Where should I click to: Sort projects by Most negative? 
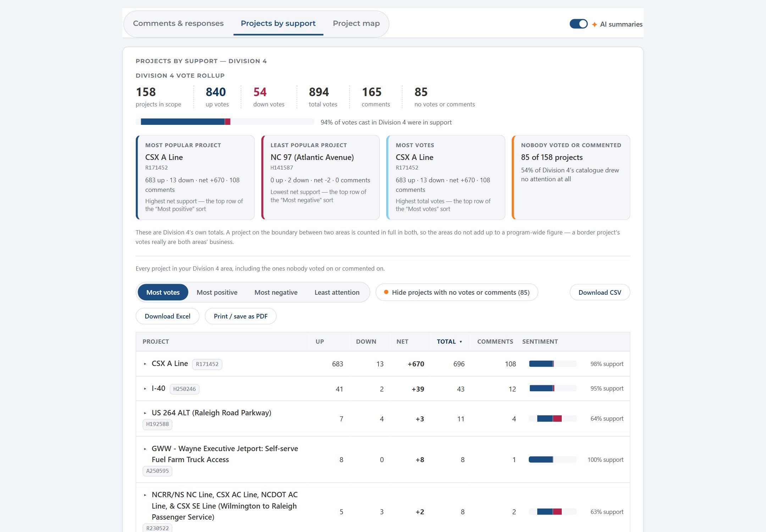(276, 292)
